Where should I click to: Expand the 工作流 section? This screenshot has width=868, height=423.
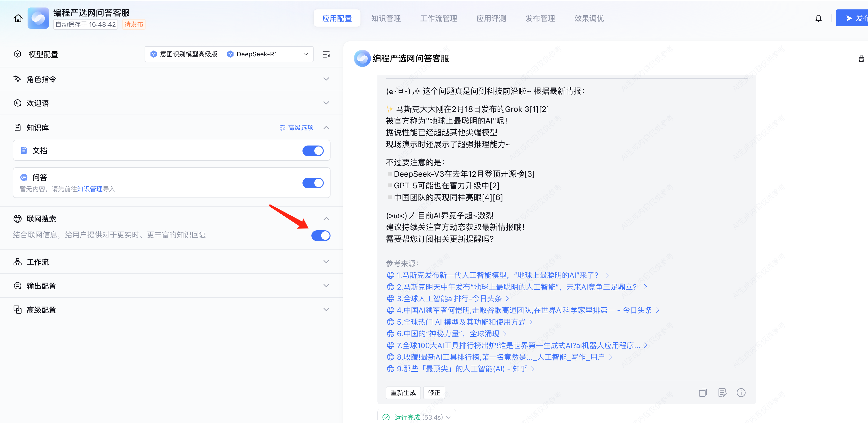point(326,262)
